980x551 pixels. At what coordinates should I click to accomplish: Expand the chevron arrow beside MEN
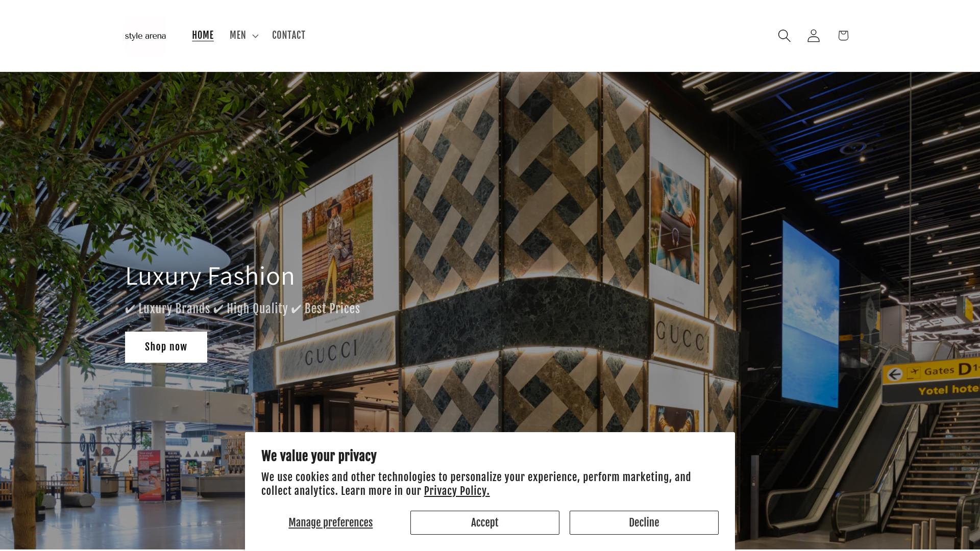255,36
